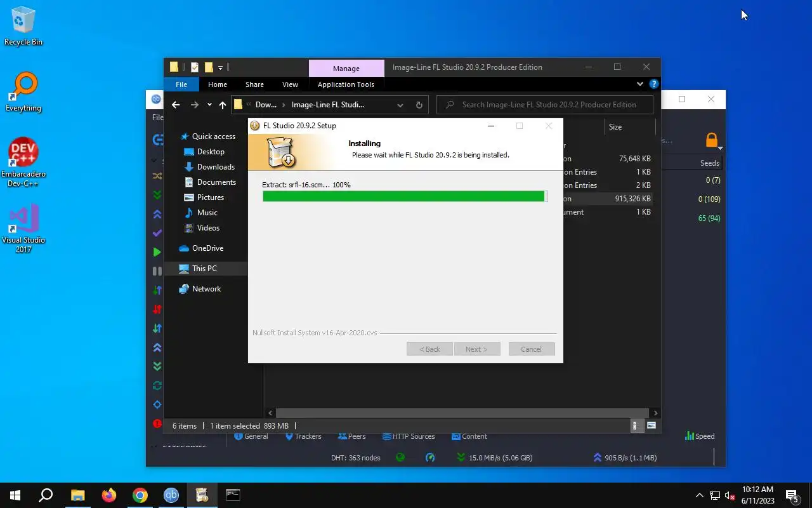Click the Explorer search box
Viewport: 812px width, 508px height.
tap(545, 105)
